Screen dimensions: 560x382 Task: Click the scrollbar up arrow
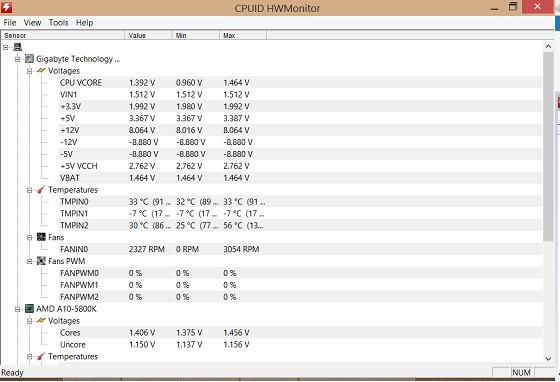point(548,46)
